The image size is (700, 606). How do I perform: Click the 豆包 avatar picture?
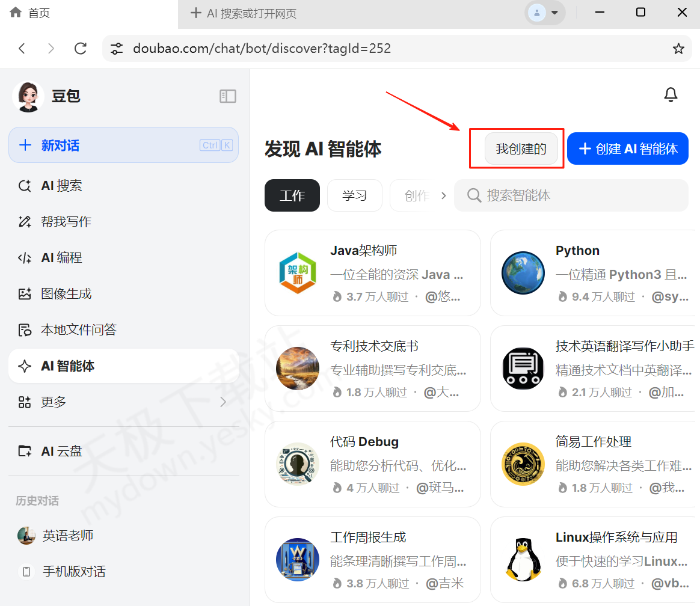click(28, 96)
